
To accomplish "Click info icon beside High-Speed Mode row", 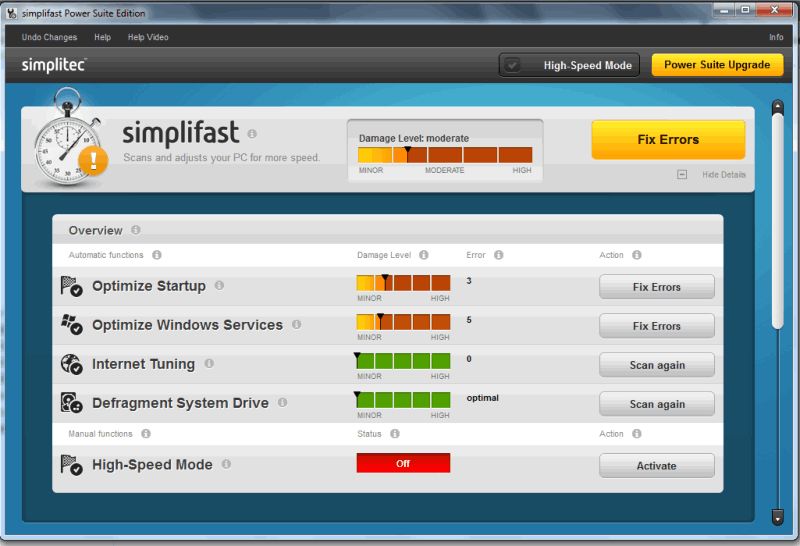I will point(227,464).
